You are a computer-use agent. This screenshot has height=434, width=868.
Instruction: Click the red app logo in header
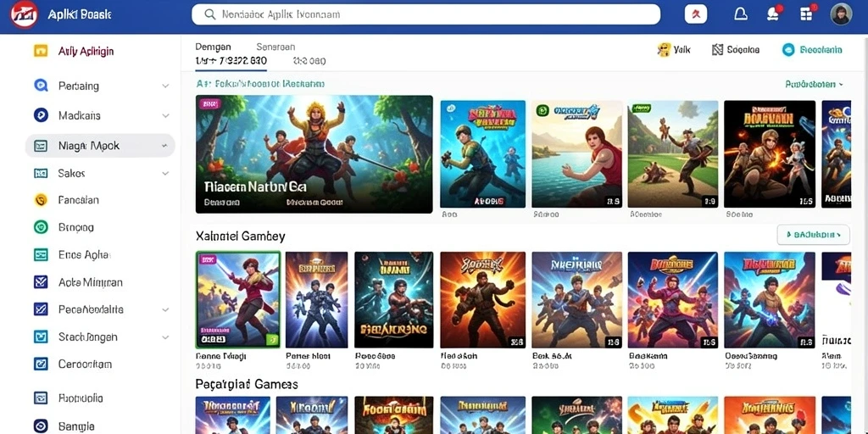point(25,14)
